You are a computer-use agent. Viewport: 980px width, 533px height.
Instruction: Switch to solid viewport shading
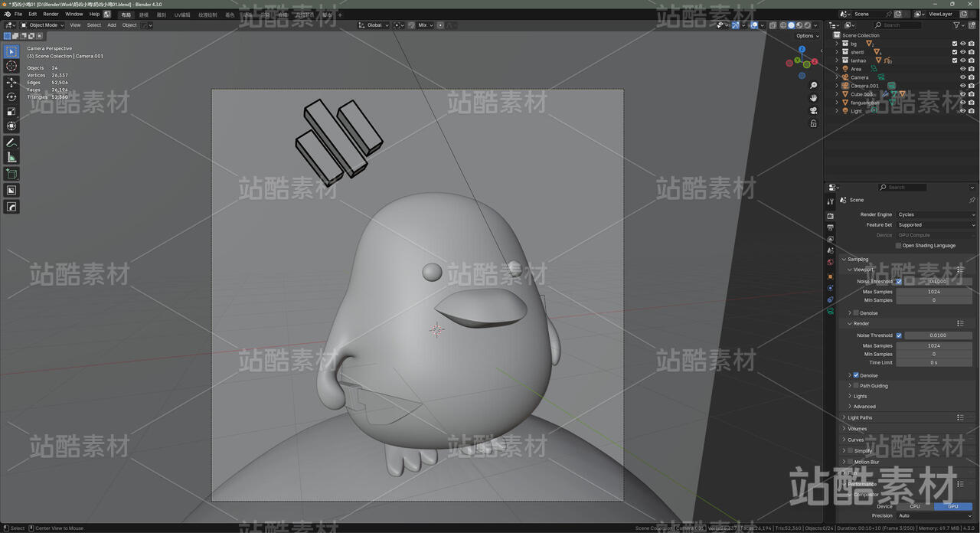(791, 25)
